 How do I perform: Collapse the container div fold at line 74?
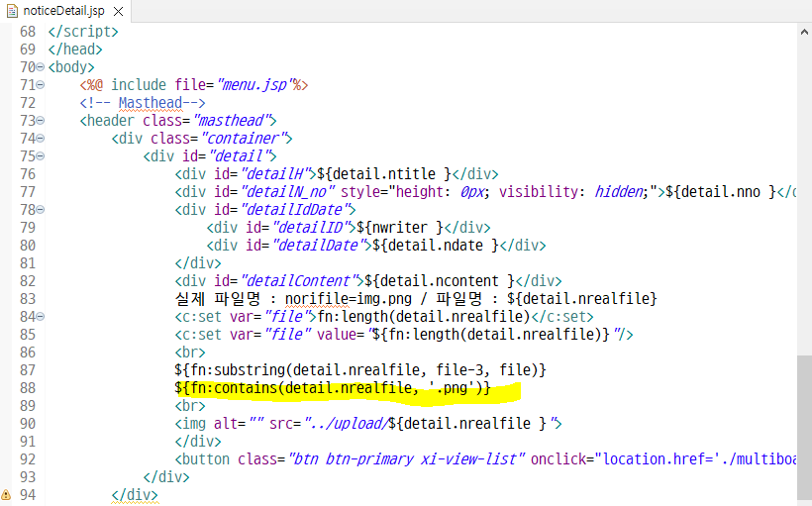(41, 139)
